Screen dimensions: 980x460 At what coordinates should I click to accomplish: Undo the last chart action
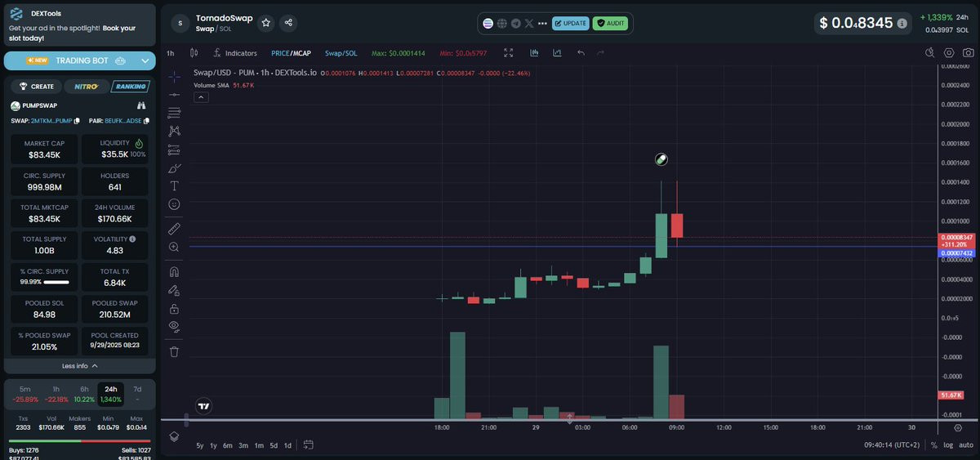click(x=581, y=53)
